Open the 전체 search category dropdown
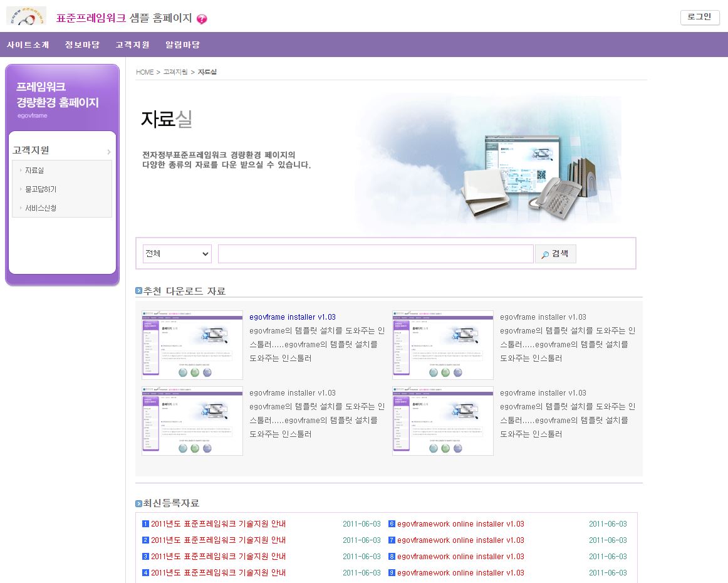Viewport: 728px width, 583px height. pyautogui.click(x=177, y=254)
